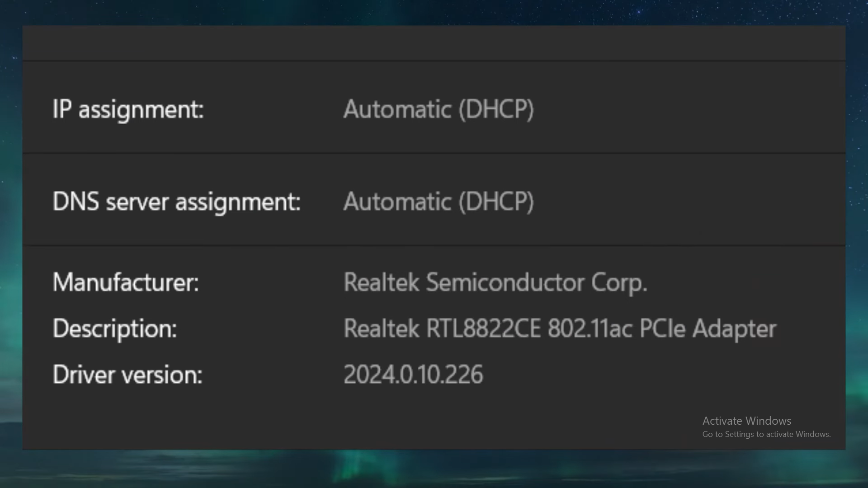868x488 pixels.
Task: Select the driver version number 2024.0.10.226
Action: click(x=413, y=375)
